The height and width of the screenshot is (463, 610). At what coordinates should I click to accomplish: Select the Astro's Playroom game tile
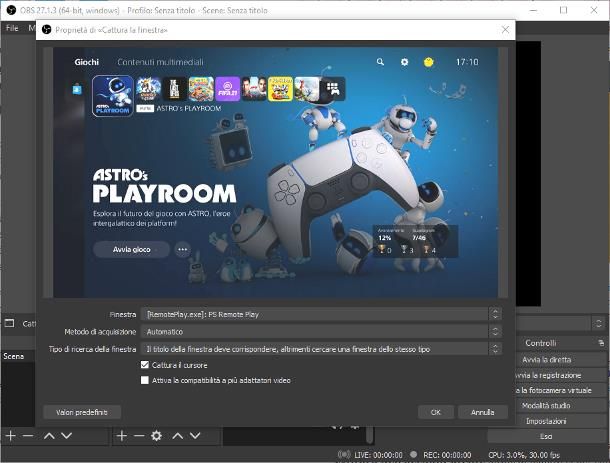pyautogui.click(x=113, y=96)
